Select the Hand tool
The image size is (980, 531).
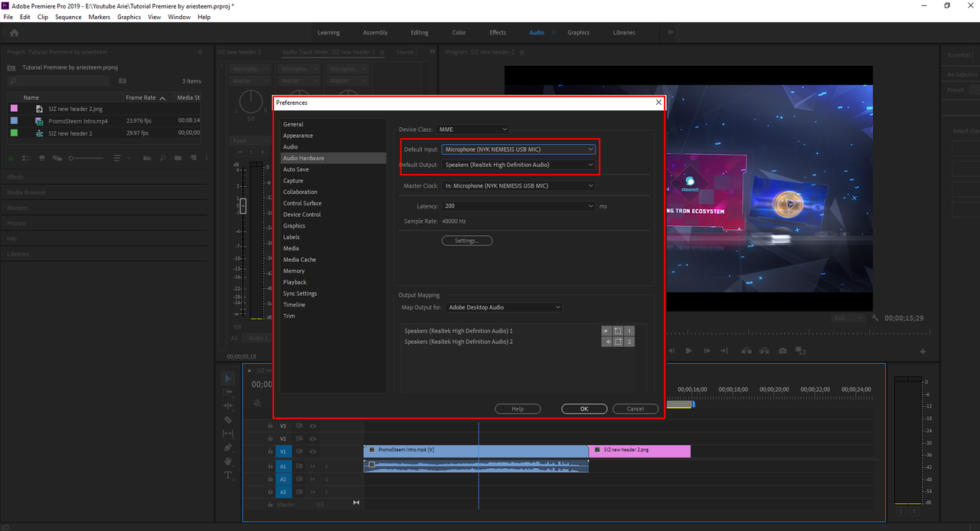point(228,461)
